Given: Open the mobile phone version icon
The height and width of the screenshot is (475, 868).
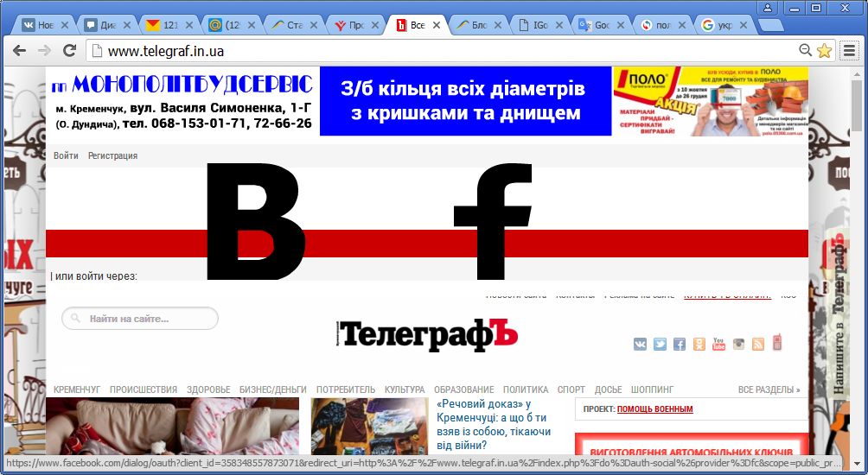Looking at the screenshot, I should pyautogui.click(x=777, y=342).
